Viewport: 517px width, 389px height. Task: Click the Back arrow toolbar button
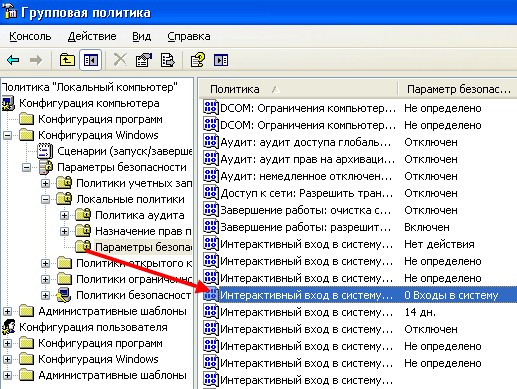tap(13, 60)
